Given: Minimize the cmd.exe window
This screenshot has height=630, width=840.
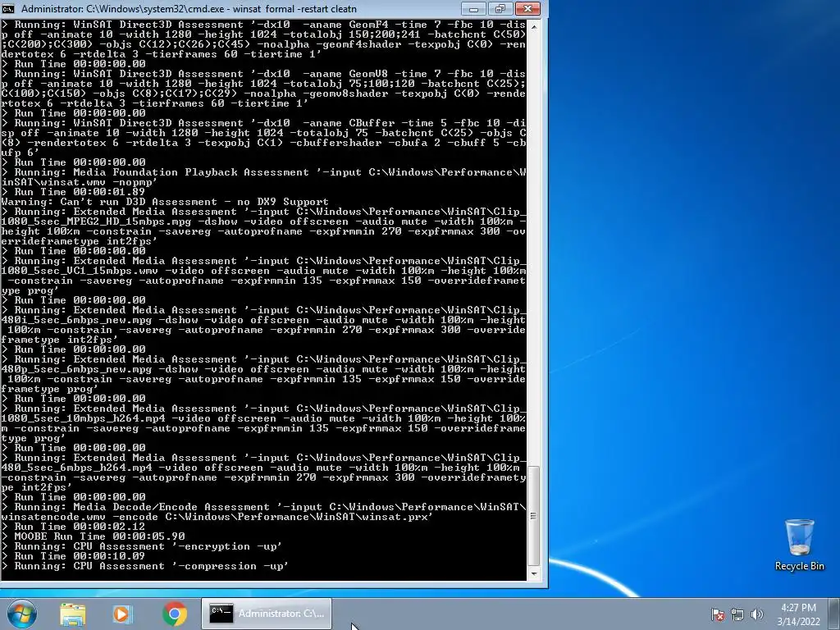Looking at the screenshot, I should pyautogui.click(x=473, y=8).
